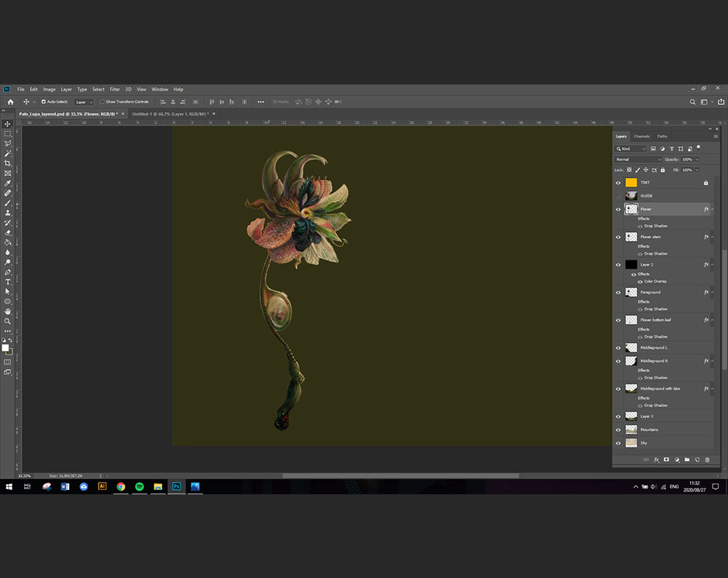Hide the TINT layer
The image size is (728, 578).
point(618,183)
